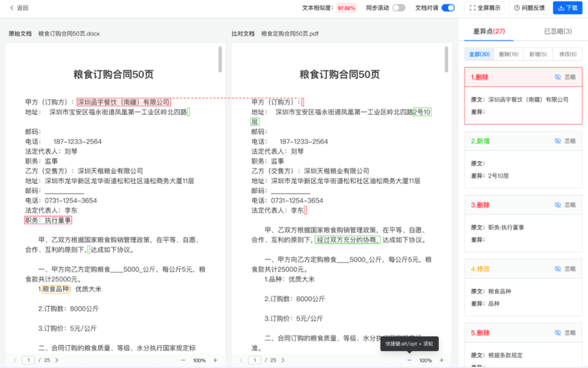Switch to the 已忽略(3) tab
588x368 pixels.
coord(557,31)
